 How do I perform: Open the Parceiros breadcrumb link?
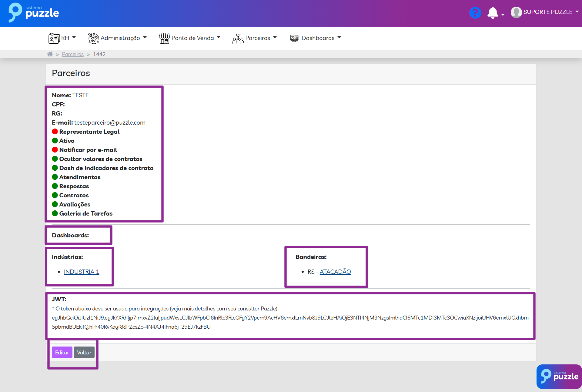(x=73, y=54)
